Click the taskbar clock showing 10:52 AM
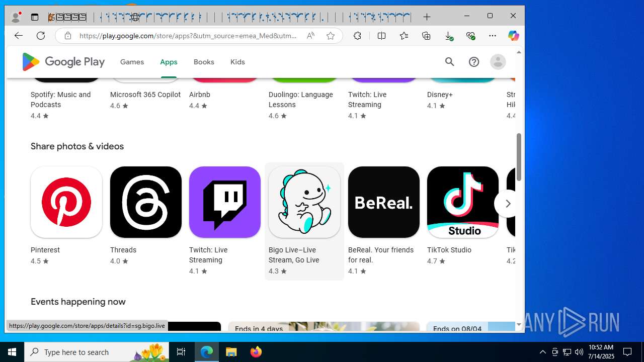The width and height of the screenshot is (644, 362). click(601, 352)
